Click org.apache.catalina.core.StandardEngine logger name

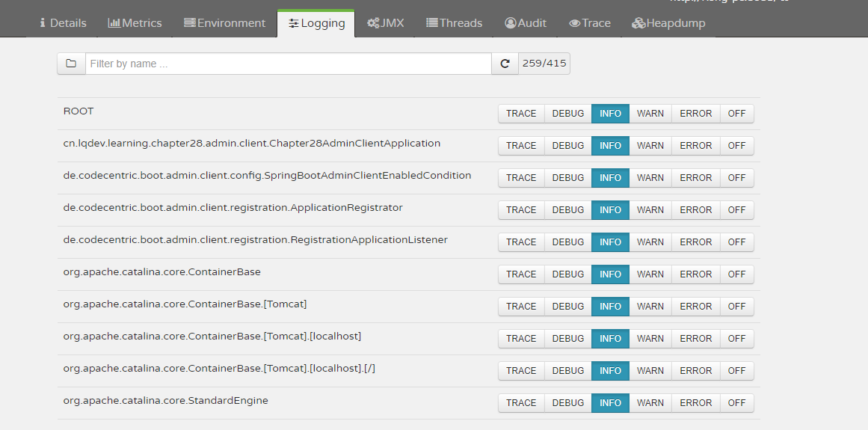point(165,400)
